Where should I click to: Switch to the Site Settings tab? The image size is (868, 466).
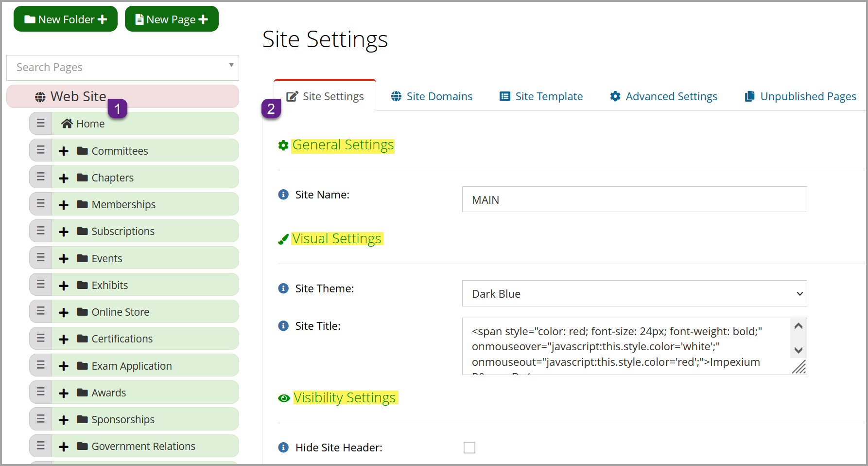pyautogui.click(x=325, y=96)
